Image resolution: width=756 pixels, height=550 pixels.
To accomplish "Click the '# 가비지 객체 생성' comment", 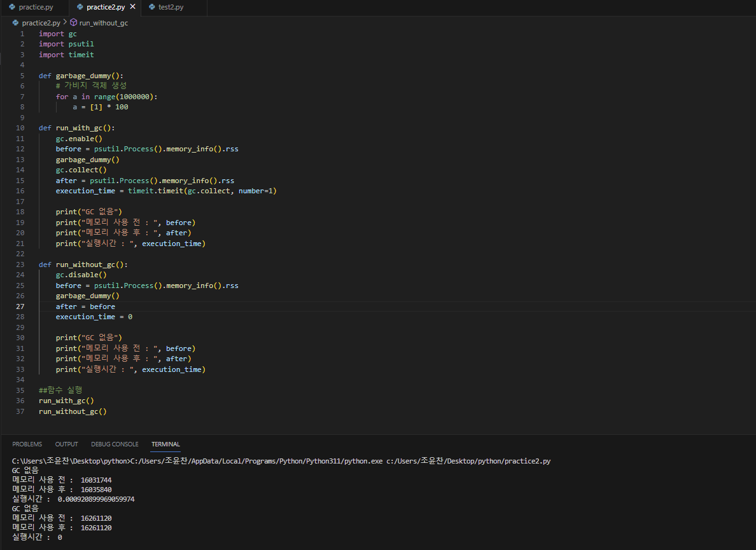I will [91, 86].
